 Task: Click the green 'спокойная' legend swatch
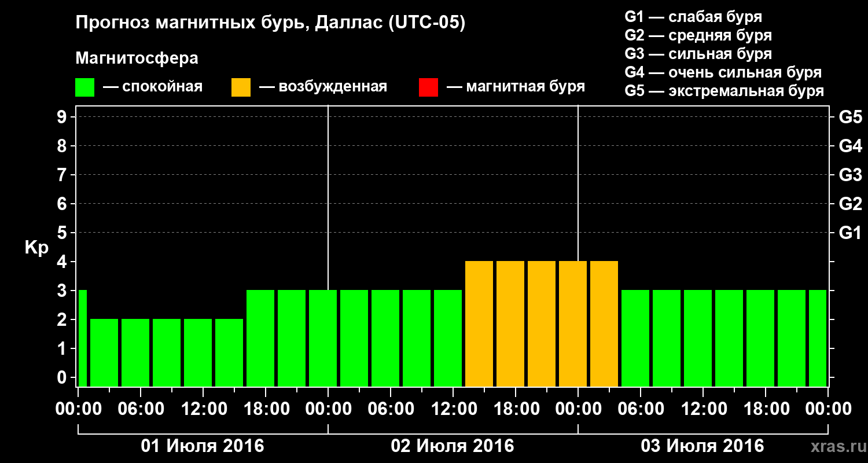(x=85, y=87)
